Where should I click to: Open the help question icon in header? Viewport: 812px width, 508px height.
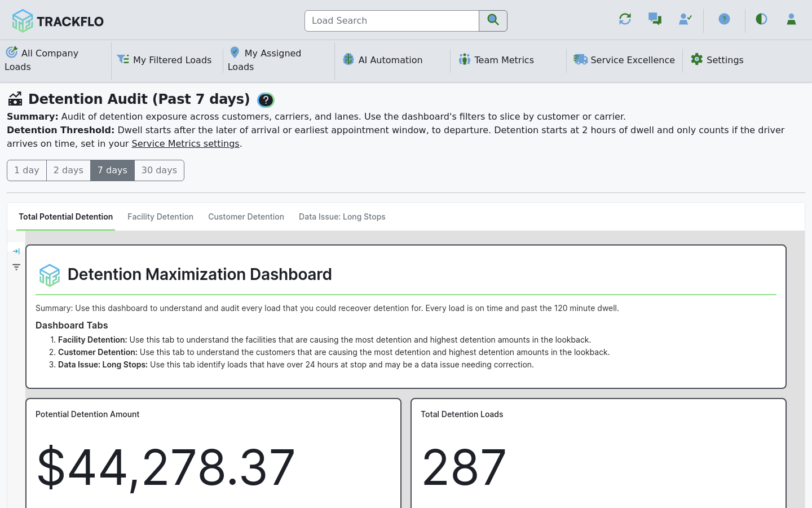click(724, 19)
